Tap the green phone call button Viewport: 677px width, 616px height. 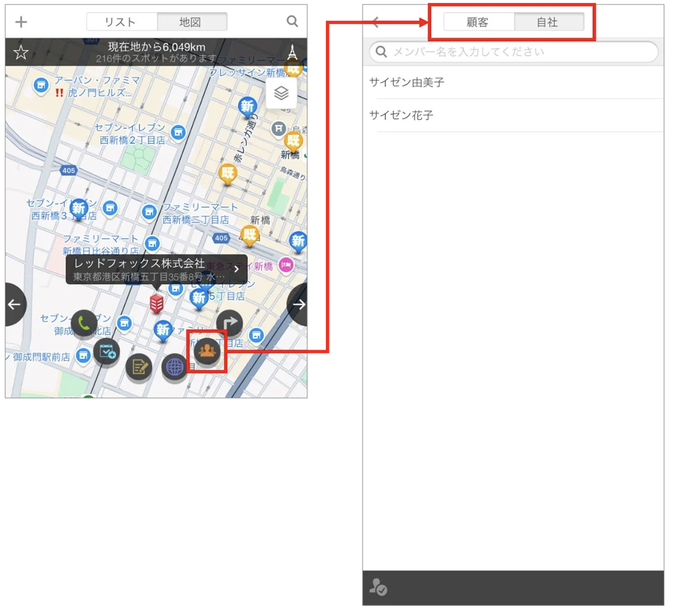(84, 323)
